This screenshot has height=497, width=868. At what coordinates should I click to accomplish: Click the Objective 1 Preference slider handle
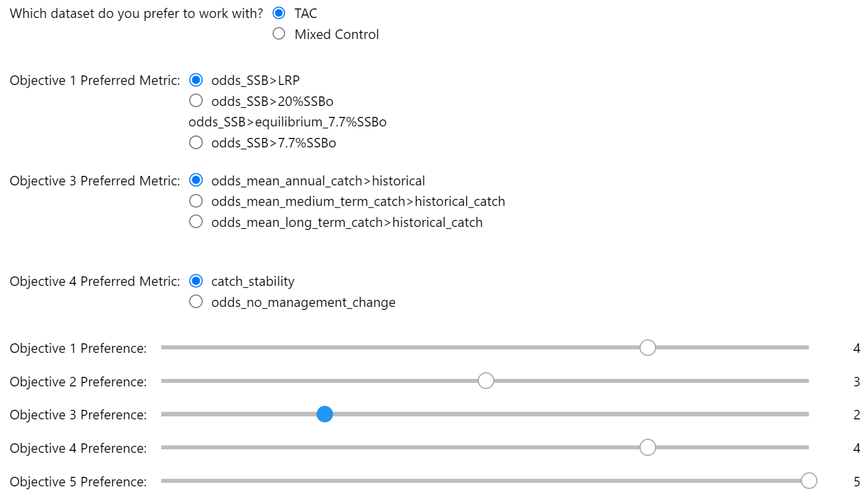click(647, 348)
